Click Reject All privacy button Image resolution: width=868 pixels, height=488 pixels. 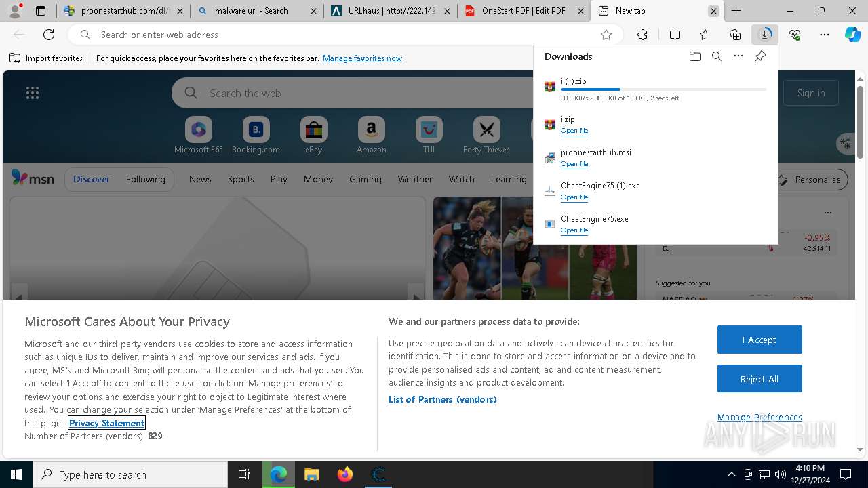point(759,379)
